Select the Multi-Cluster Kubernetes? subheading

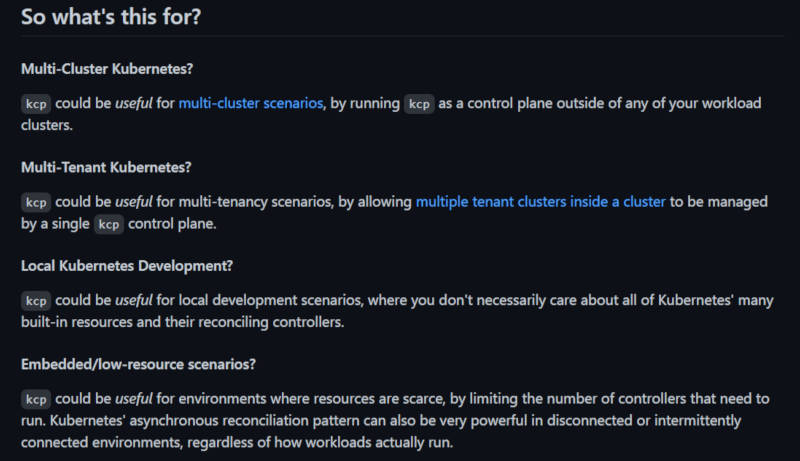107,69
